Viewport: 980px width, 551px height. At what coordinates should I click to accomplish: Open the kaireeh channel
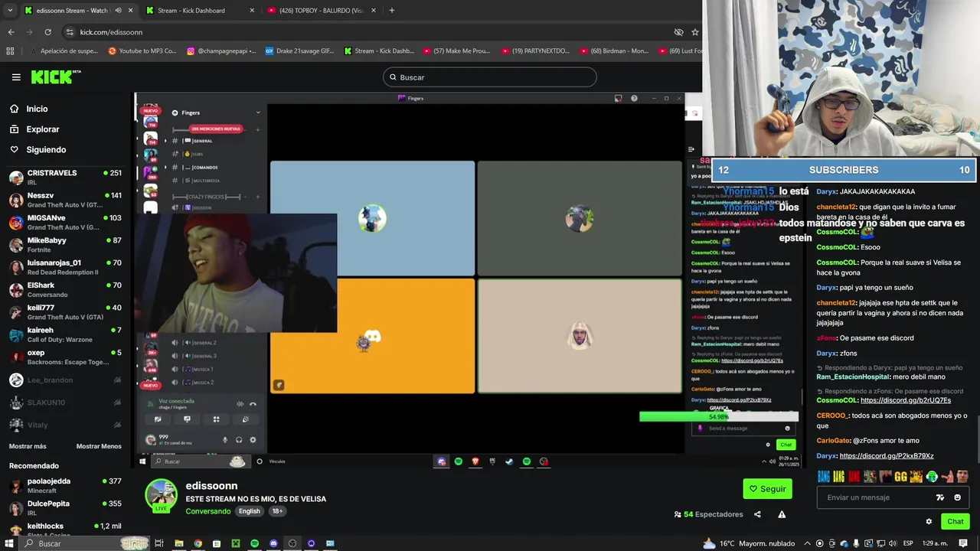point(65,334)
